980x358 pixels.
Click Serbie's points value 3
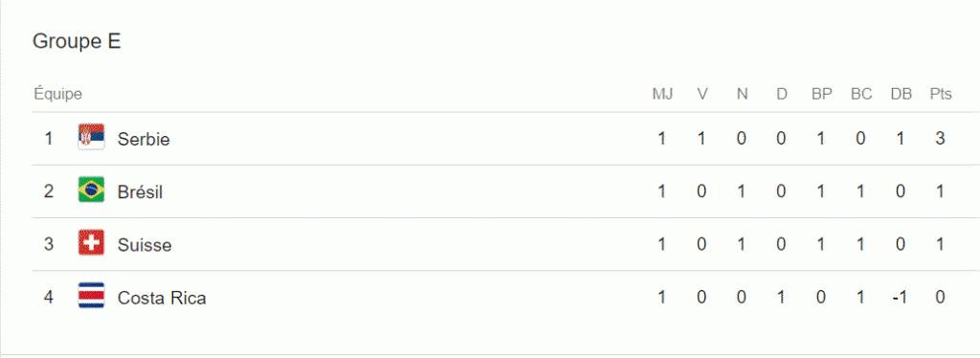(x=940, y=139)
